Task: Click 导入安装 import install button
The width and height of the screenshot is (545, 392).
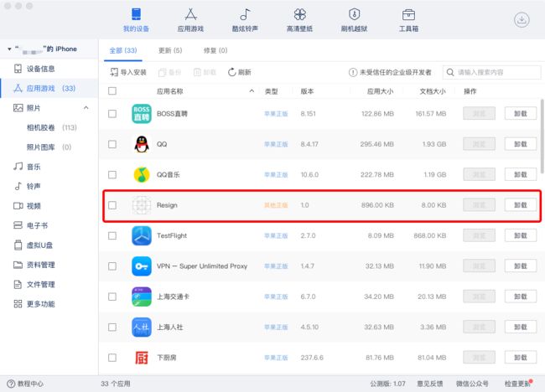Action: coord(128,72)
